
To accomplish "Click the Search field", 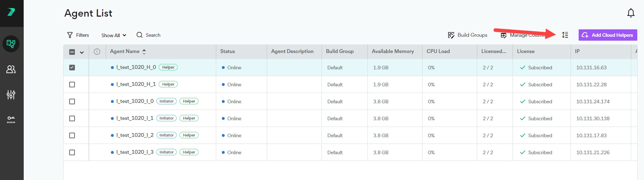I will click(149, 35).
